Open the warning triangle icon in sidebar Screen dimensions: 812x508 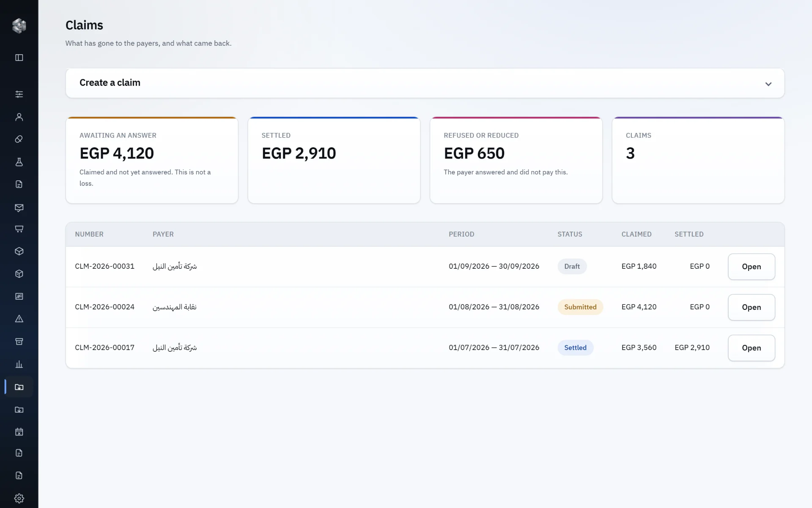coord(19,319)
